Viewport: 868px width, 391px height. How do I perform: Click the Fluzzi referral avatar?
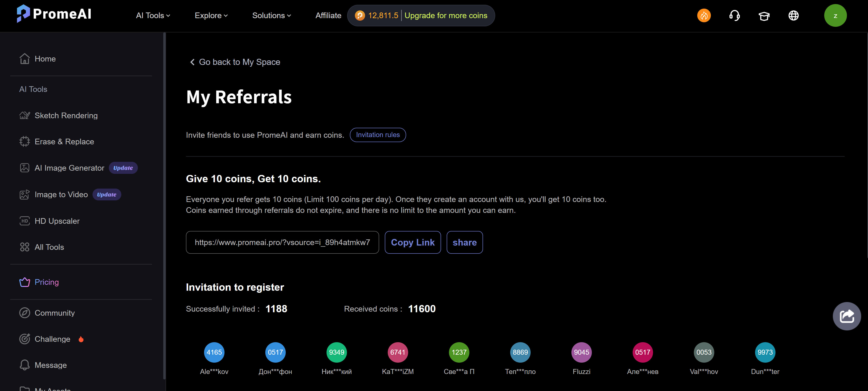point(581,352)
